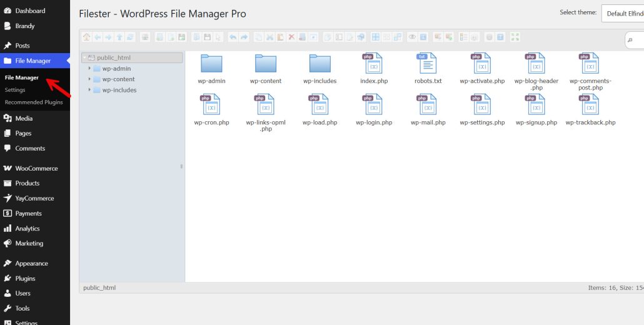
Task: Click the Rename toolbar icon
Action: (x=339, y=37)
